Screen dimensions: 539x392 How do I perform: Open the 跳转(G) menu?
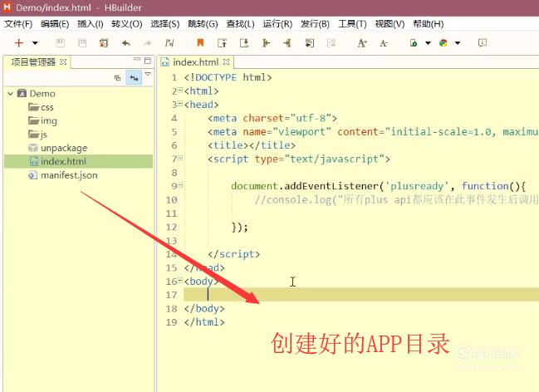pyautogui.click(x=203, y=24)
